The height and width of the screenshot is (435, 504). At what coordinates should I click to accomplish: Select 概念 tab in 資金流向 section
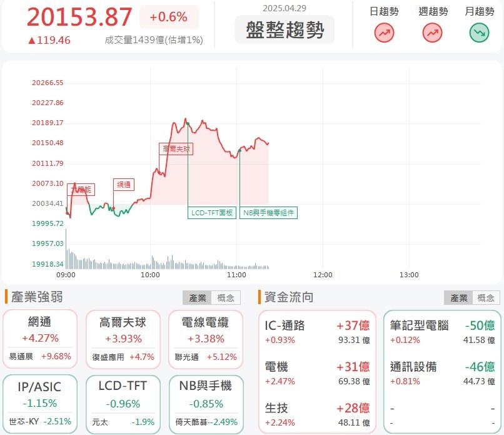tap(486, 297)
